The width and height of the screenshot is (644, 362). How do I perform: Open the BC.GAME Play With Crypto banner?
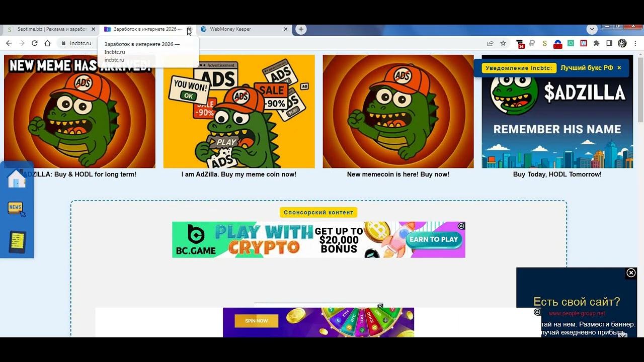318,240
